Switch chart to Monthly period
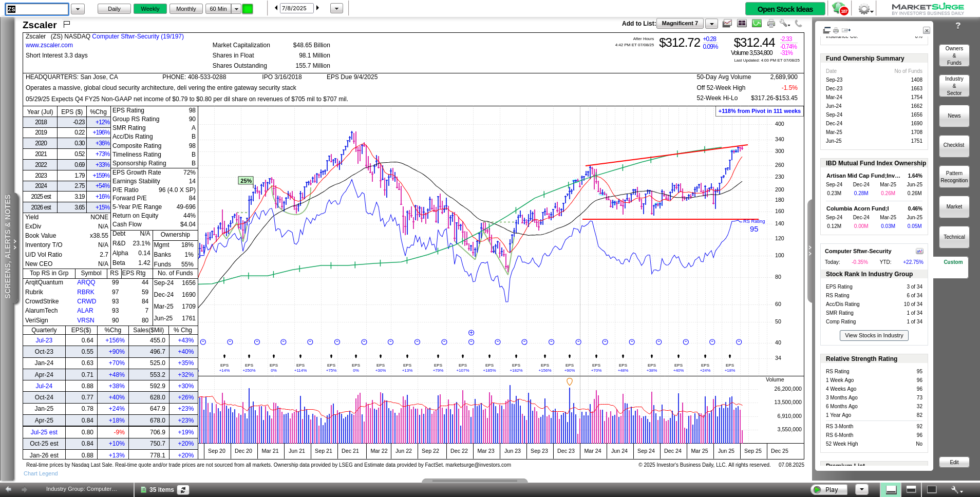The width and height of the screenshot is (980, 497). pos(186,9)
